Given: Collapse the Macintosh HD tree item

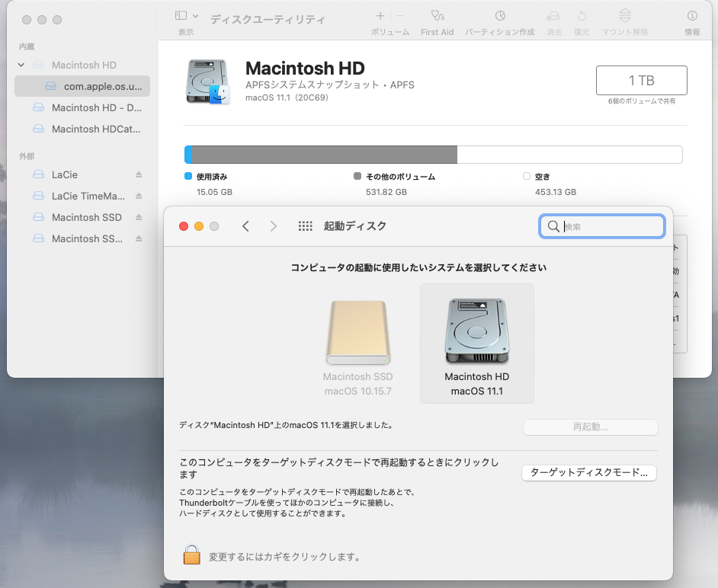Looking at the screenshot, I should [x=21, y=66].
